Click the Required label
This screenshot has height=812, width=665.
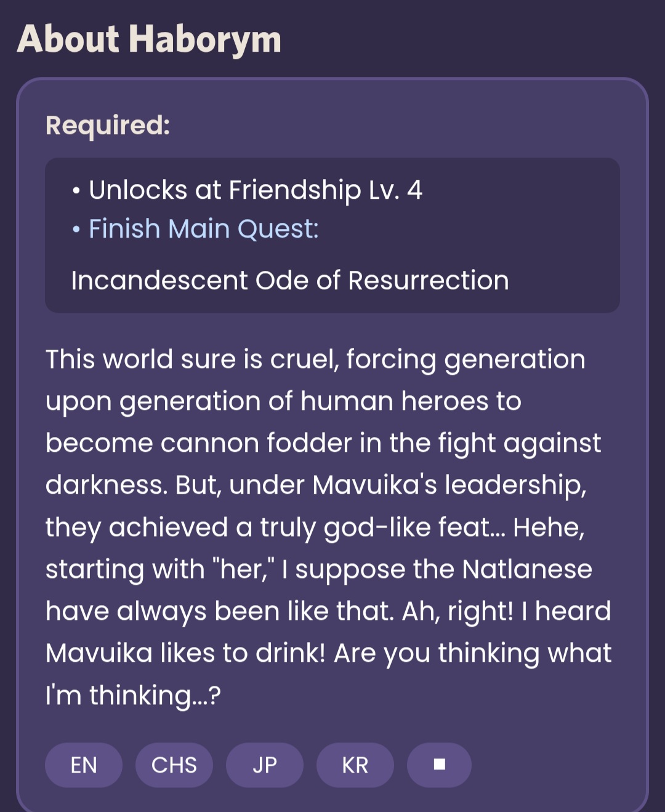pyautogui.click(x=108, y=125)
